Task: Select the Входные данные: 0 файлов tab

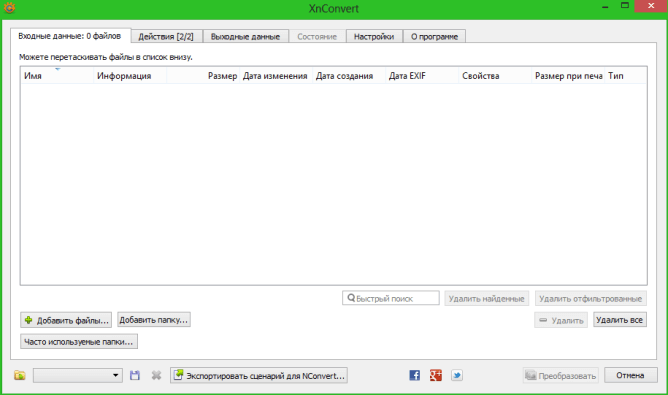Action: (70, 36)
